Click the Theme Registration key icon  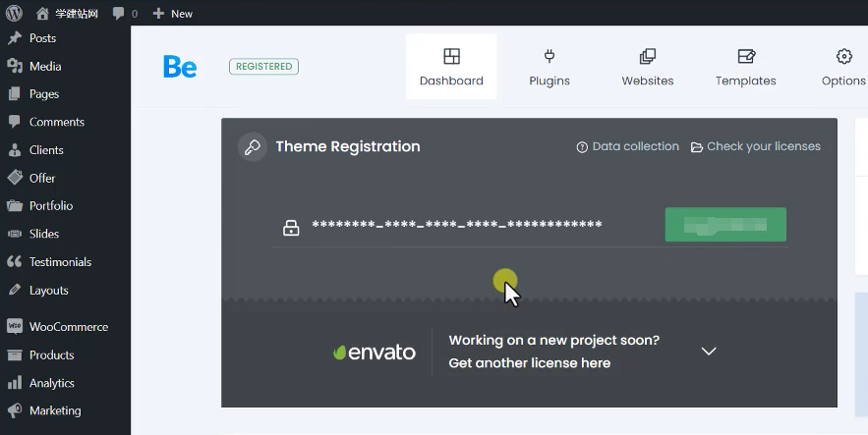click(253, 147)
